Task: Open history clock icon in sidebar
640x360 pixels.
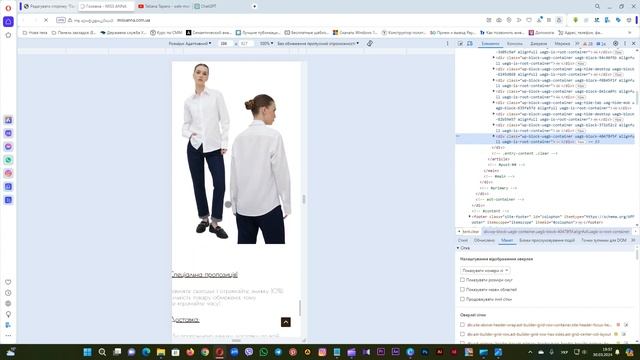Action: (8, 293)
